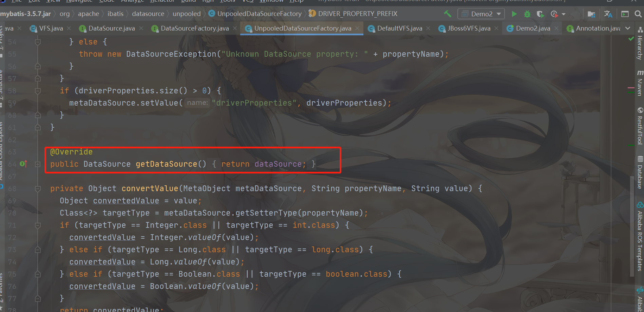Run Demo2 with the green play button
This screenshot has width=644, height=312.
click(x=514, y=14)
